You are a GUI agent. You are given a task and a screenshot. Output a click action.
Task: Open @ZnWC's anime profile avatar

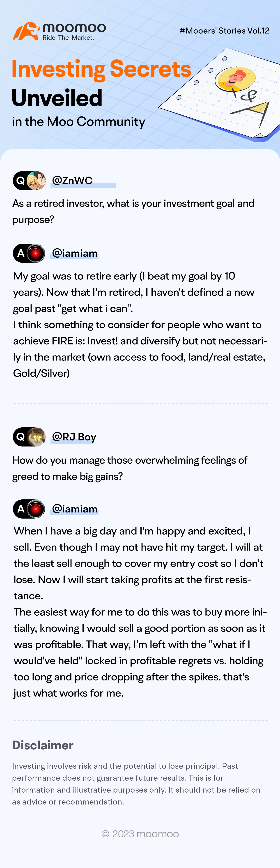[36, 181]
